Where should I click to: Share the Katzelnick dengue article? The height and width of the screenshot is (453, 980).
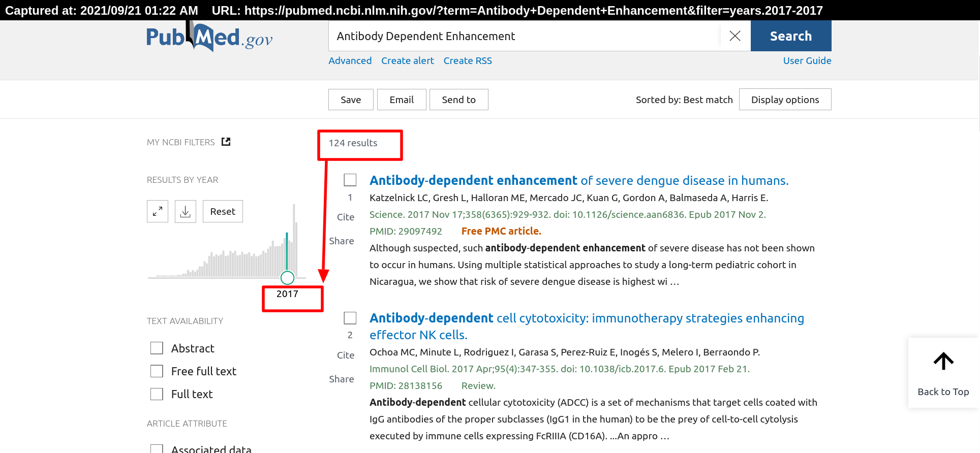click(x=342, y=241)
